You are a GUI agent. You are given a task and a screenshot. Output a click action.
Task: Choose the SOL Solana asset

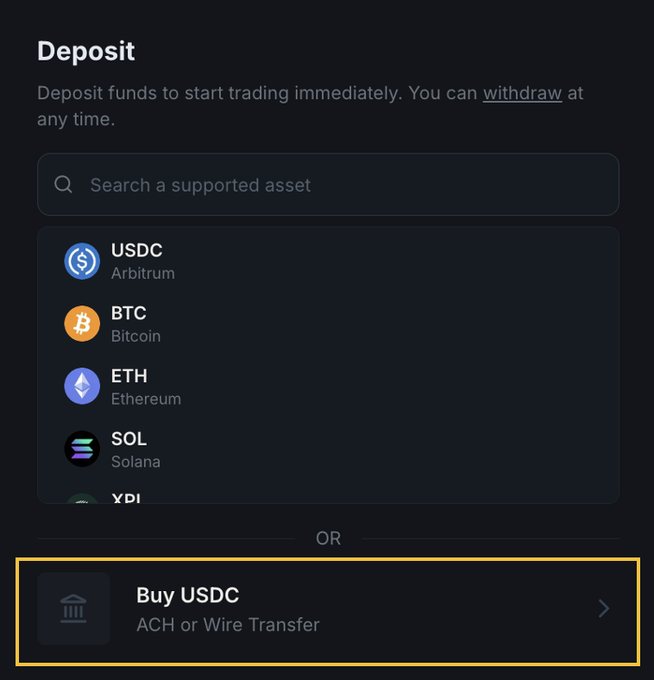pos(328,450)
